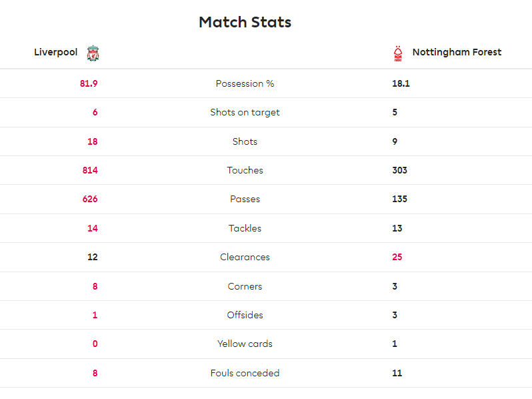Click Liverpool's 18 shots value
532x399 pixels.
(x=93, y=141)
